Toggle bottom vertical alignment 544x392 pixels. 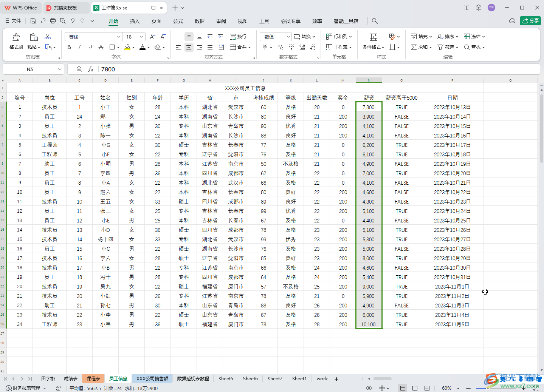200,37
